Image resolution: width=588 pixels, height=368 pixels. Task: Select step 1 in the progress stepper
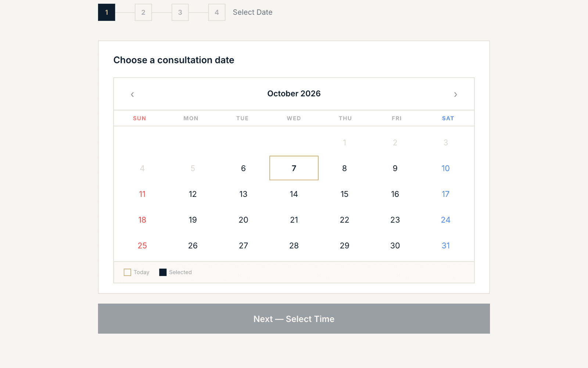pyautogui.click(x=107, y=13)
